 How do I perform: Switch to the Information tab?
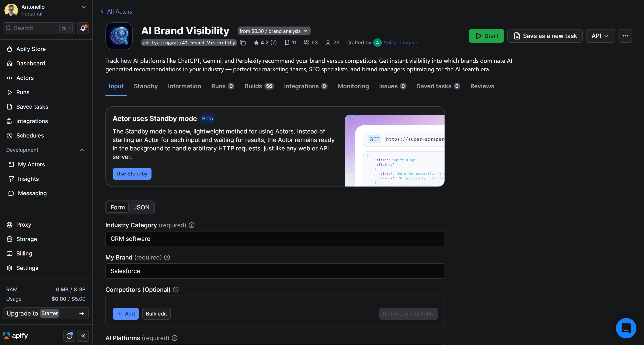coord(184,86)
